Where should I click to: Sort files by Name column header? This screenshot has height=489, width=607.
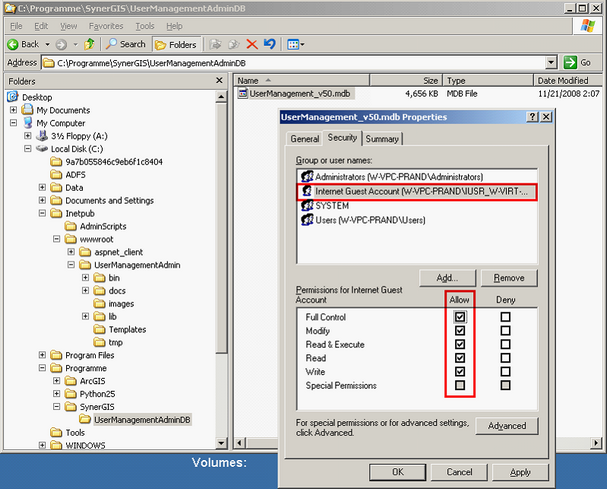pos(302,81)
